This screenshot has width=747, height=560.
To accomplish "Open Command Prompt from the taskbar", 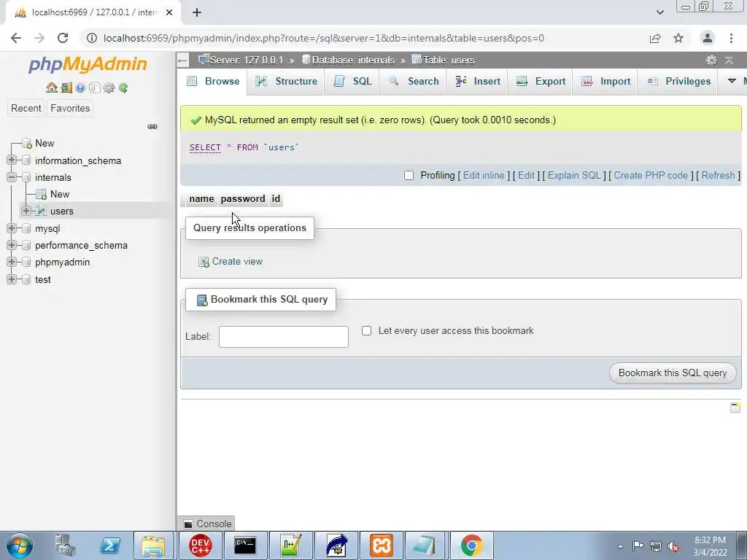I will [x=245, y=545].
